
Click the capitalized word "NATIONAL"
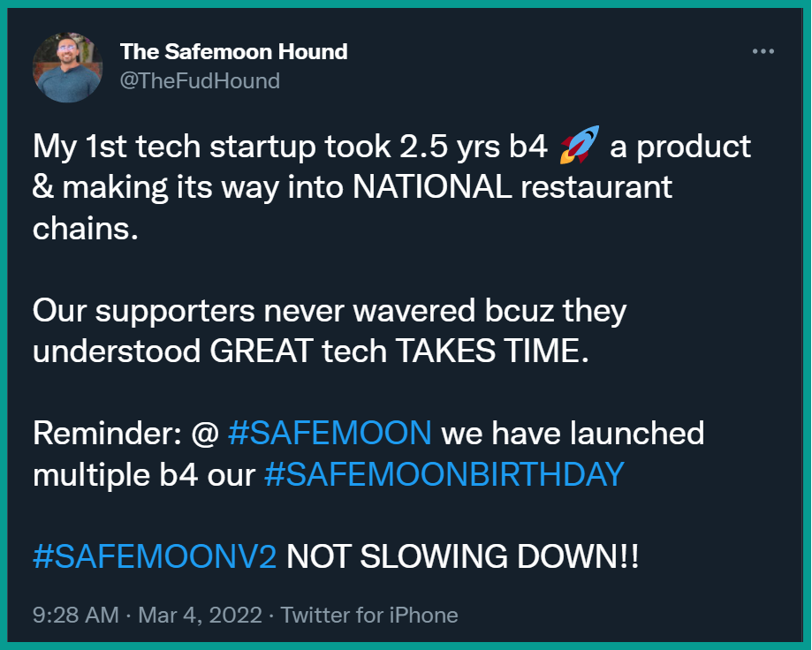click(x=432, y=187)
